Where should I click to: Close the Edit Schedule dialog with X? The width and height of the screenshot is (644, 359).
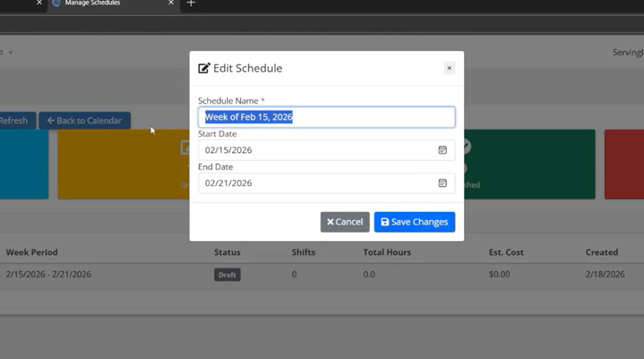pos(449,68)
